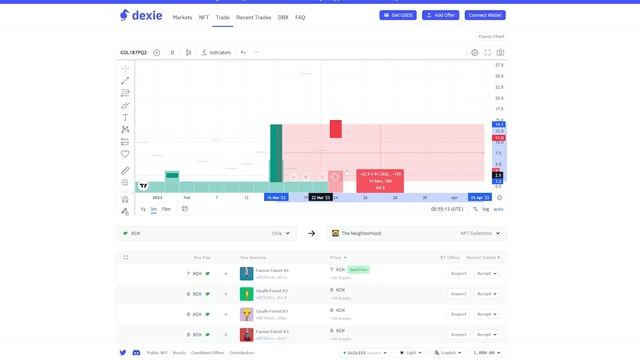Select the crosshair cursor tool
The height and width of the screenshot is (360, 640).
125,68
